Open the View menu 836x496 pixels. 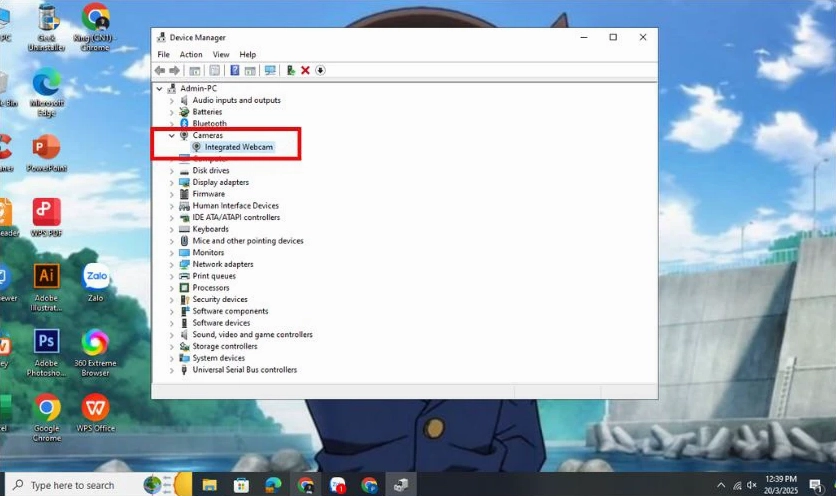(220, 54)
